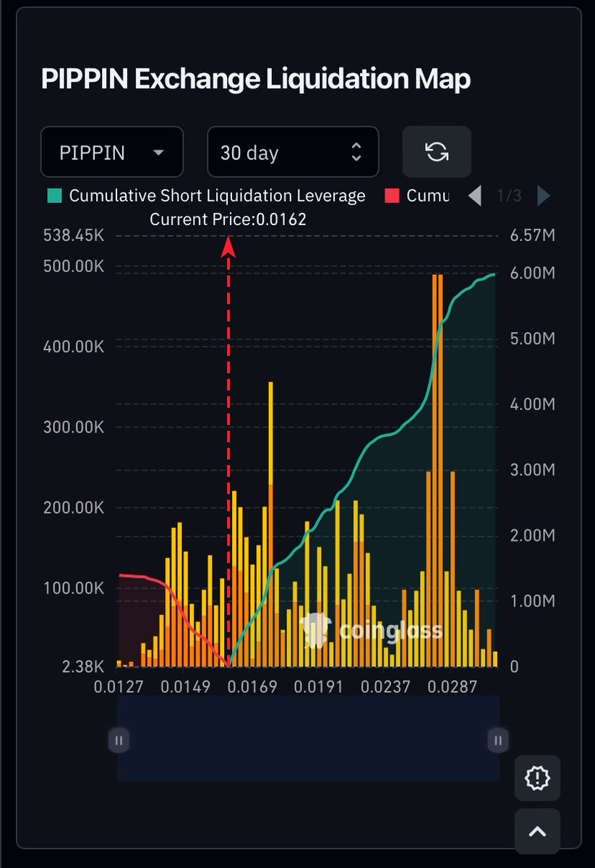
Task: Click the 538.45K left axis value
Action: pyautogui.click(x=74, y=236)
